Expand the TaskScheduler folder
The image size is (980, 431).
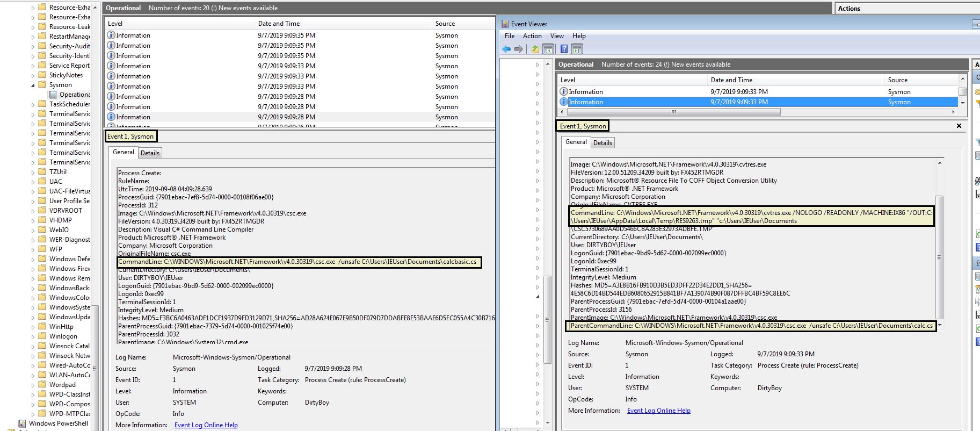click(33, 104)
